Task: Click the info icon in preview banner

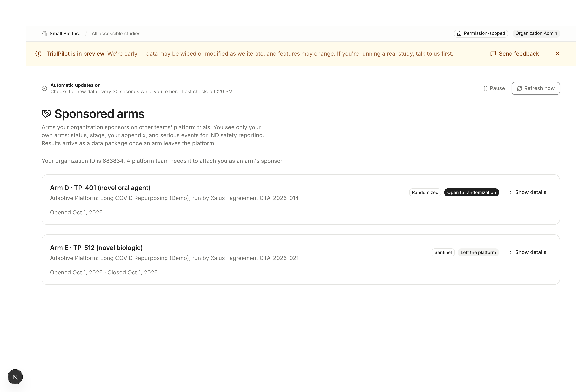Action: coord(38,54)
